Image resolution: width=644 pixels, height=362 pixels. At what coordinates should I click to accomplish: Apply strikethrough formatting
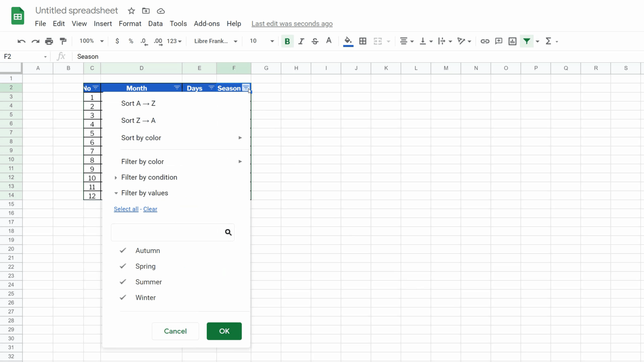315,41
